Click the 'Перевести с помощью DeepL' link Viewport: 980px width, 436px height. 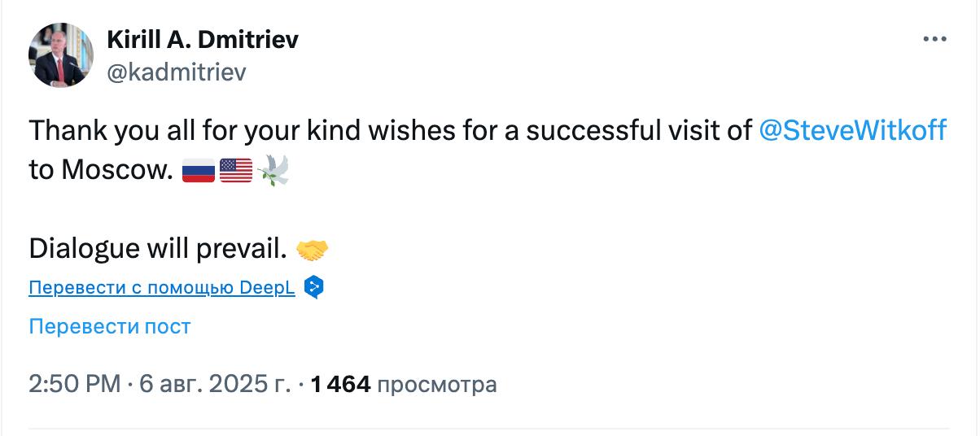162,287
